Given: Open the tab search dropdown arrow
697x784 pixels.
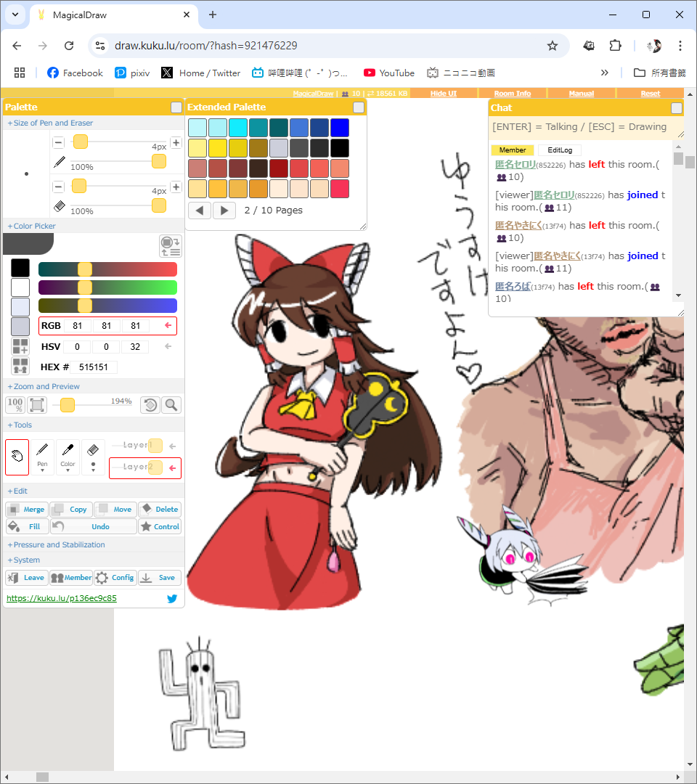Looking at the screenshot, I should (x=15, y=15).
